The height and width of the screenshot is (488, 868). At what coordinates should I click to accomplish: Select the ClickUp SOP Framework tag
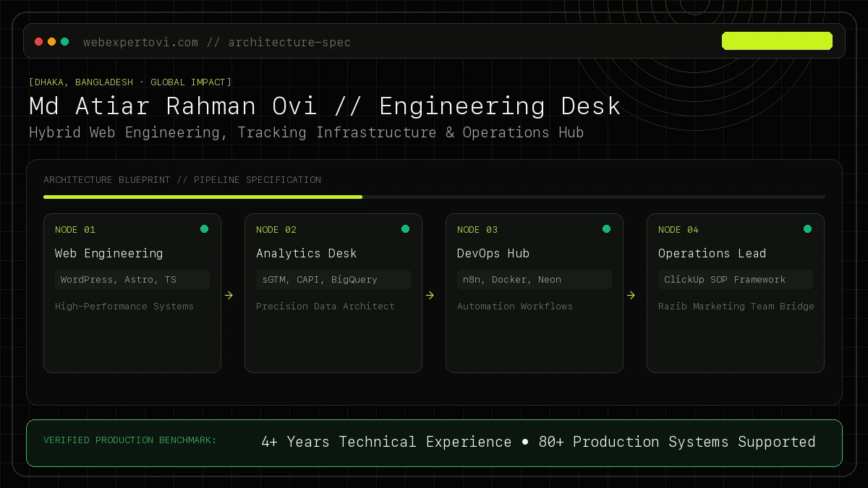coord(736,280)
